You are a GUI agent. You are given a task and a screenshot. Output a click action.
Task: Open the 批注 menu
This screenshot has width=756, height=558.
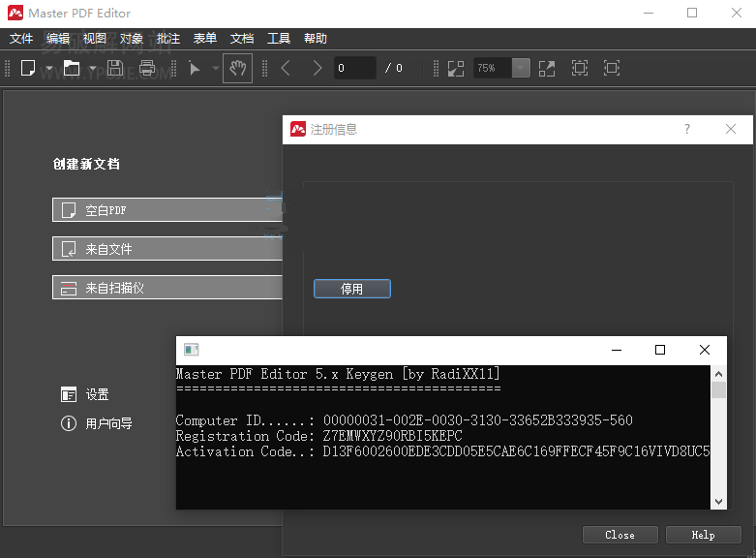[168, 38]
